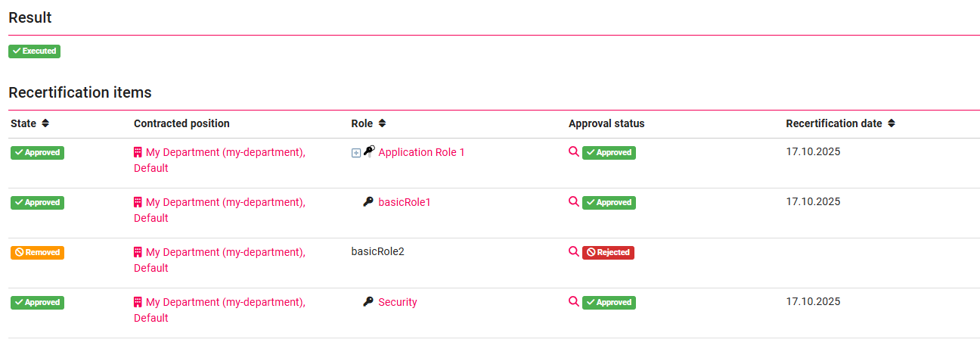Click magnifier icon in basicRole1 row

coord(574,201)
